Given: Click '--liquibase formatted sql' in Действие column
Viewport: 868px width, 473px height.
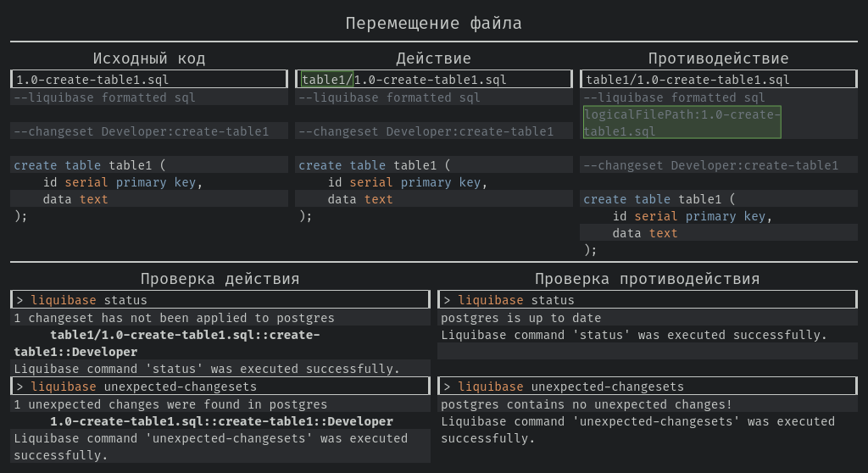Looking at the screenshot, I should (x=389, y=97).
